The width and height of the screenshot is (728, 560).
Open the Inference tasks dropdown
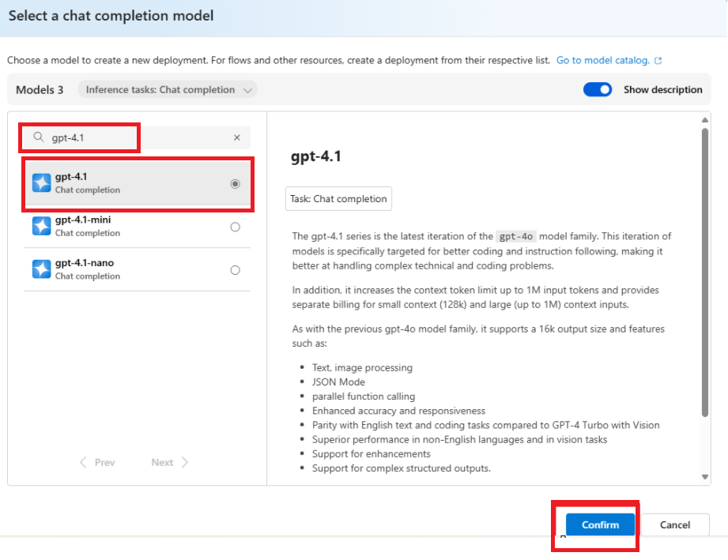point(168,89)
